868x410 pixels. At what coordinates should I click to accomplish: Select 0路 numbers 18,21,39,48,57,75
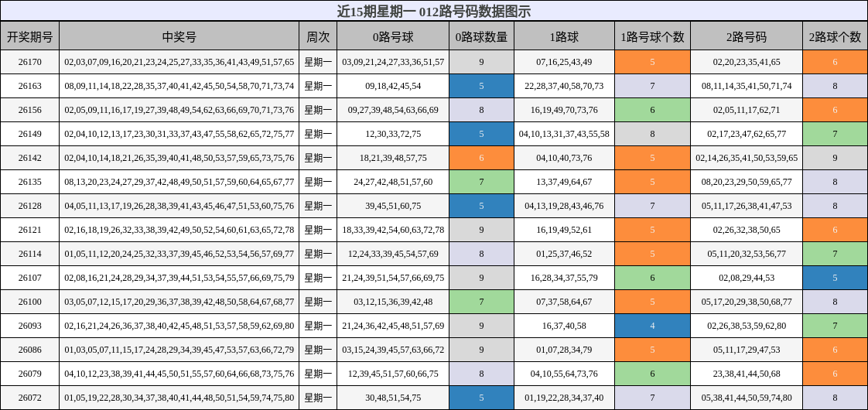point(393,158)
